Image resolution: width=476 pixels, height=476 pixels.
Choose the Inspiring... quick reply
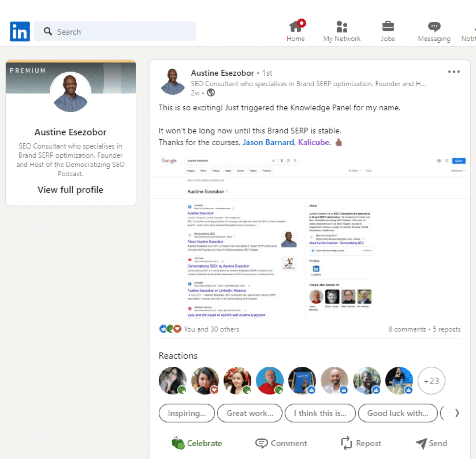[187, 413]
